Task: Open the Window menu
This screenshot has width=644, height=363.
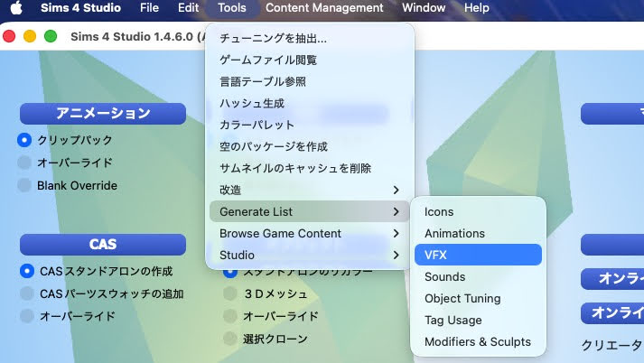Action: coord(424,8)
